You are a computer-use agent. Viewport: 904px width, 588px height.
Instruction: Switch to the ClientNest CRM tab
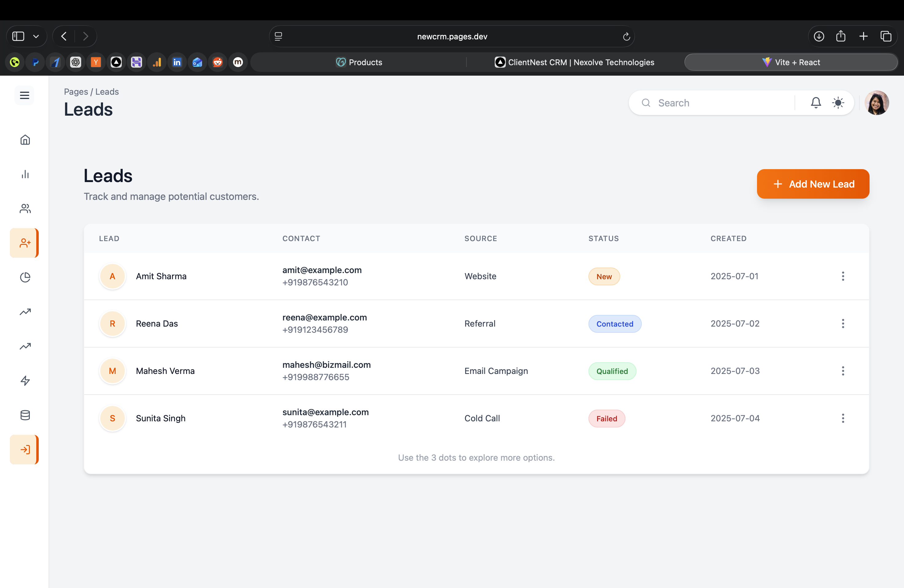(x=574, y=62)
